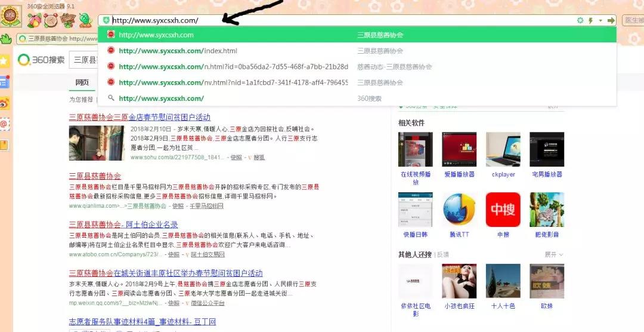Choose the suggestion with n.html?id=0ba56da2
Viewport: 644px width, 332px height.
[x=357, y=67]
